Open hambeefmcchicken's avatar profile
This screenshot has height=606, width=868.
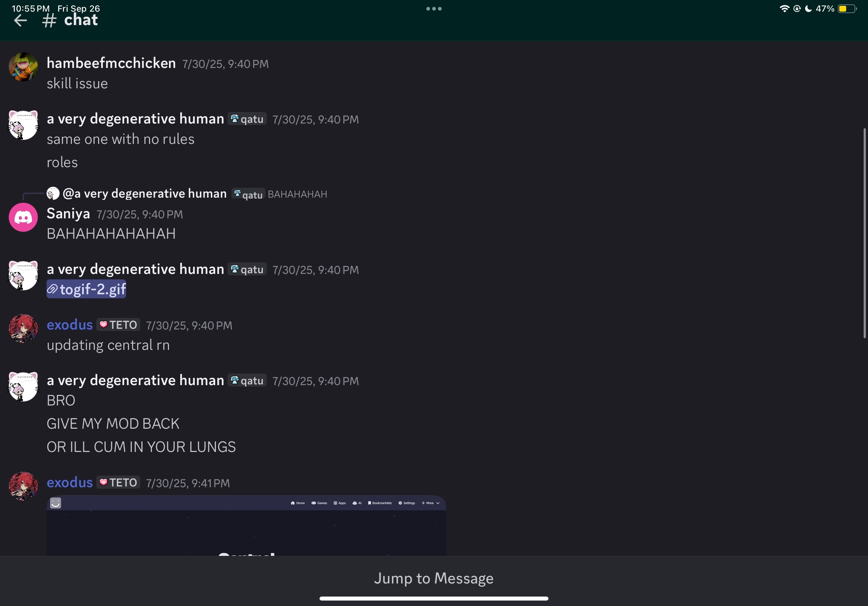tap(23, 67)
